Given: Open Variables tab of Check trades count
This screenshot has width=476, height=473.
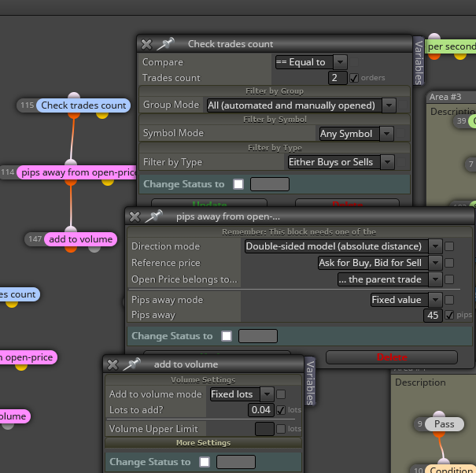Looking at the screenshot, I should (x=419, y=61).
